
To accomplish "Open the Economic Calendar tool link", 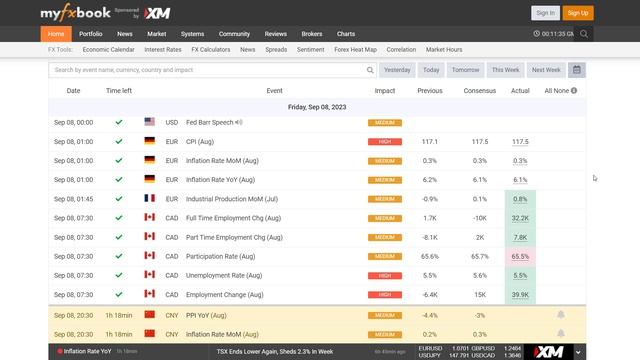I will [x=108, y=49].
